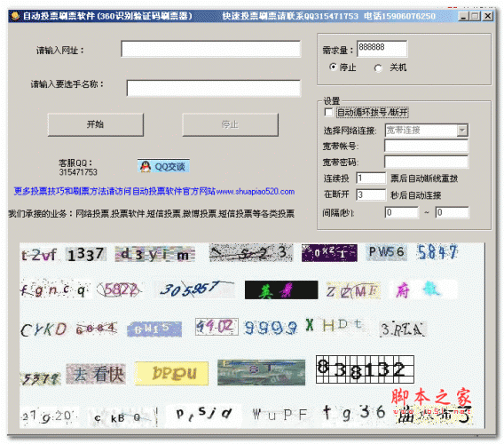Expand the 宽带连接 network dropdown arrow
Viewport: 504px width, 444px height.
(462, 130)
